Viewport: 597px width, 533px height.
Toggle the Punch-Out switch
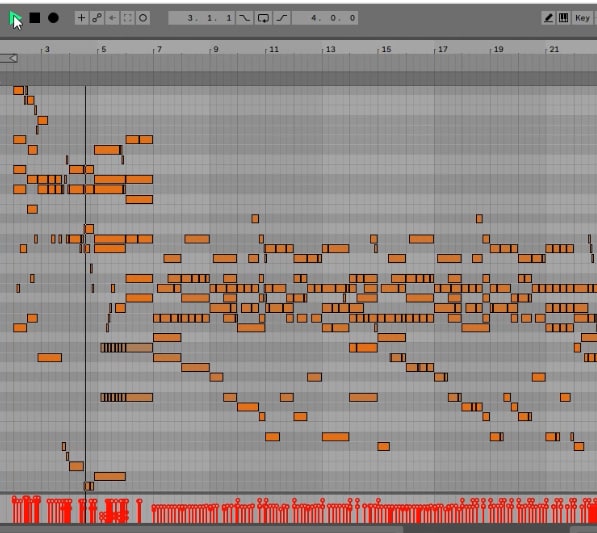(x=282, y=18)
